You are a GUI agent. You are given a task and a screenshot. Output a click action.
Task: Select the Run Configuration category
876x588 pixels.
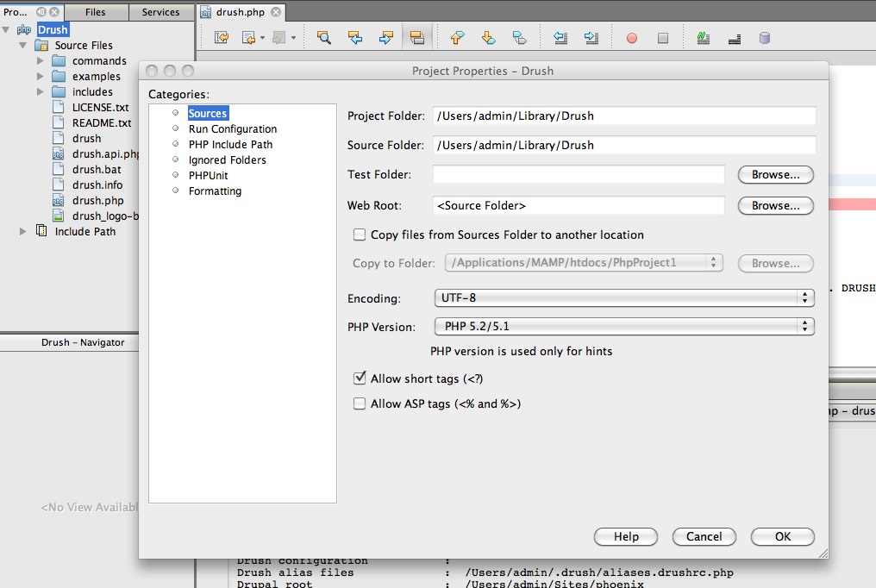tap(233, 129)
